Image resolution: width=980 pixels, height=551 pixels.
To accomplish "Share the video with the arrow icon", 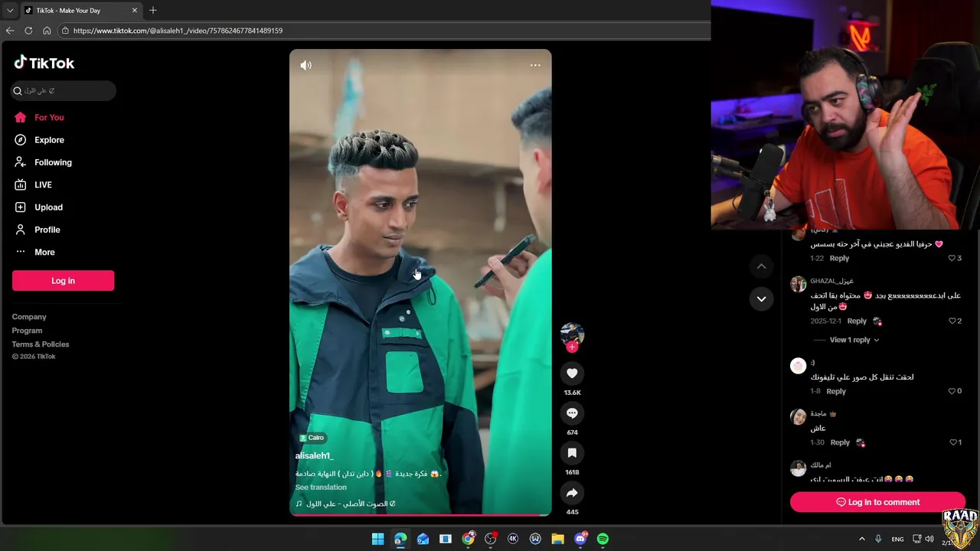I will 572,493.
